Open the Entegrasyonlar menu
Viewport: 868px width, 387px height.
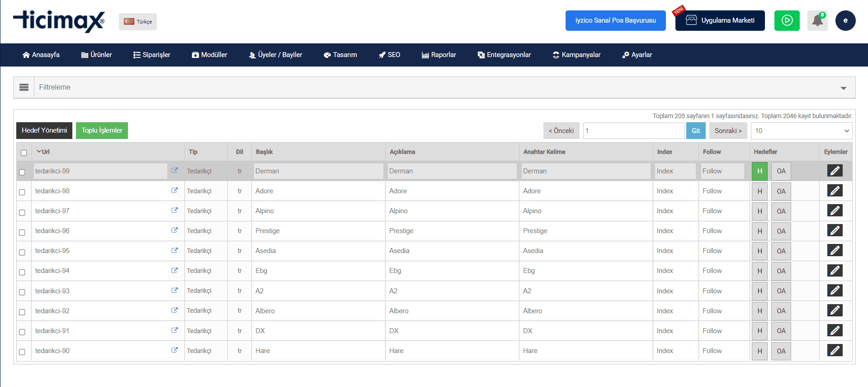504,55
